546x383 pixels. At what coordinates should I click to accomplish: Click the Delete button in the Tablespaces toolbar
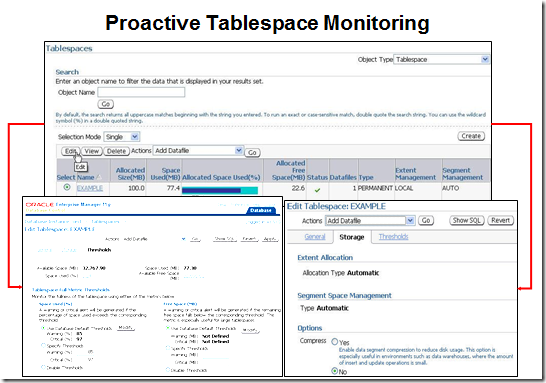(116, 151)
